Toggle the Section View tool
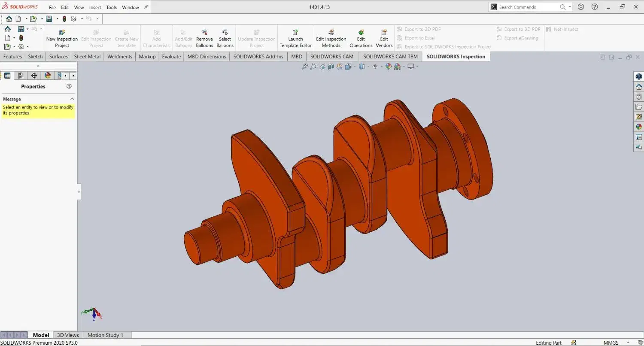This screenshot has width=644, height=346. (331, 67)
